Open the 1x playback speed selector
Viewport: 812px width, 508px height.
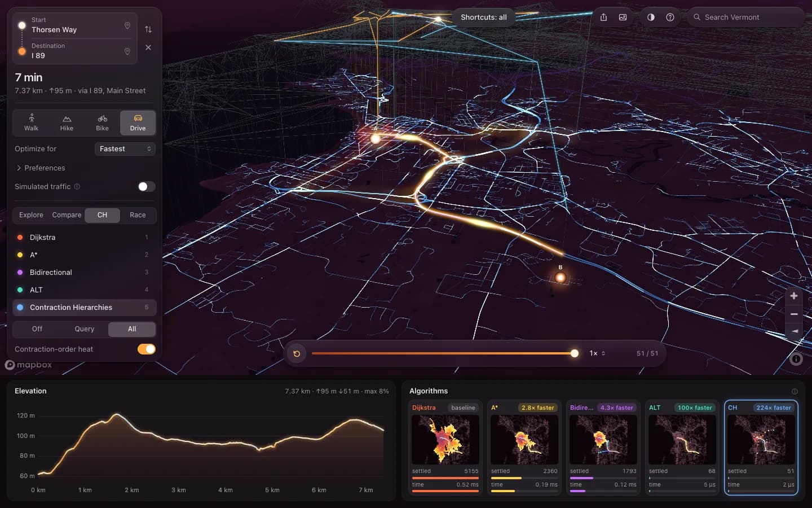pyautogui.click(x=597, y=353)
